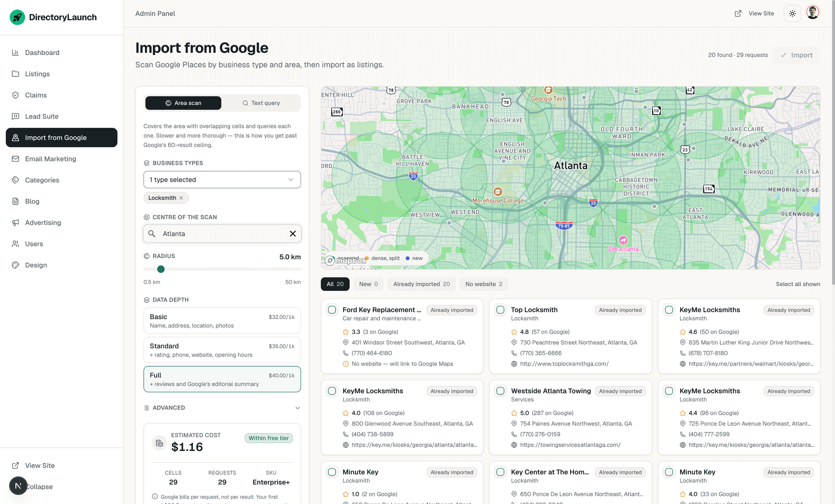Open the towingservicesatlantaga.com link
835x504 pixels.
570,445
